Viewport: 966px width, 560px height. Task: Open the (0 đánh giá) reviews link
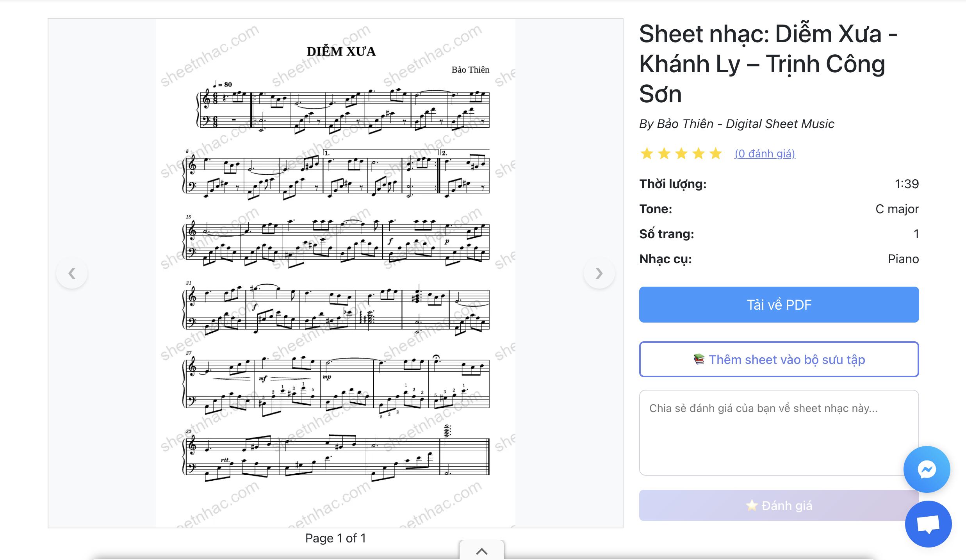[765, 153]
